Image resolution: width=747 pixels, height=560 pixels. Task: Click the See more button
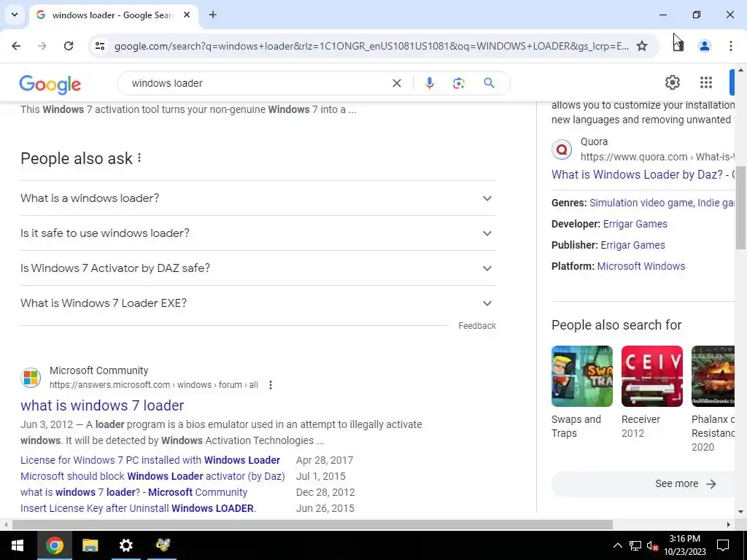(x=643, y=484)
